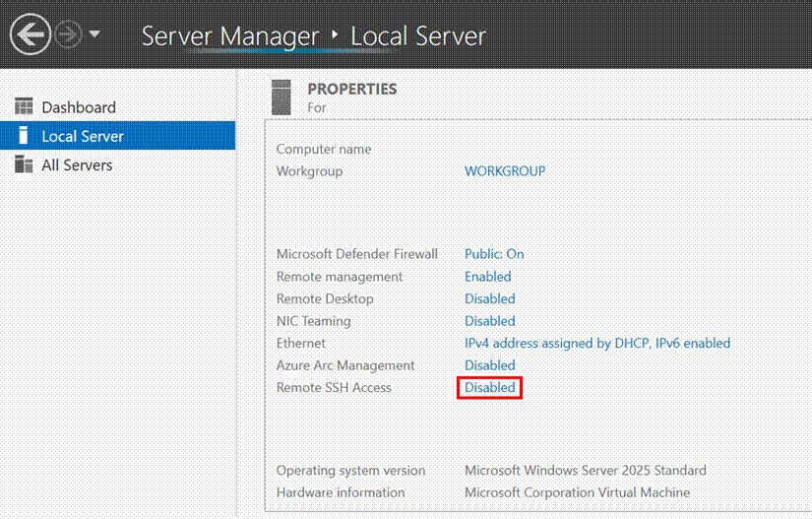Image resolution: width=812 pixels, height=519 pixels.
Task: Click Azure Arc Management Disabled link
Action: click(x=489, y=365)
